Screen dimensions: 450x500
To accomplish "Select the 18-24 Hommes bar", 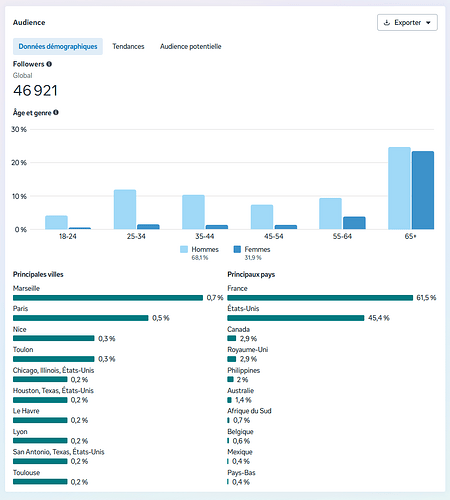I will pyautogui.click(x=56, y=223).
